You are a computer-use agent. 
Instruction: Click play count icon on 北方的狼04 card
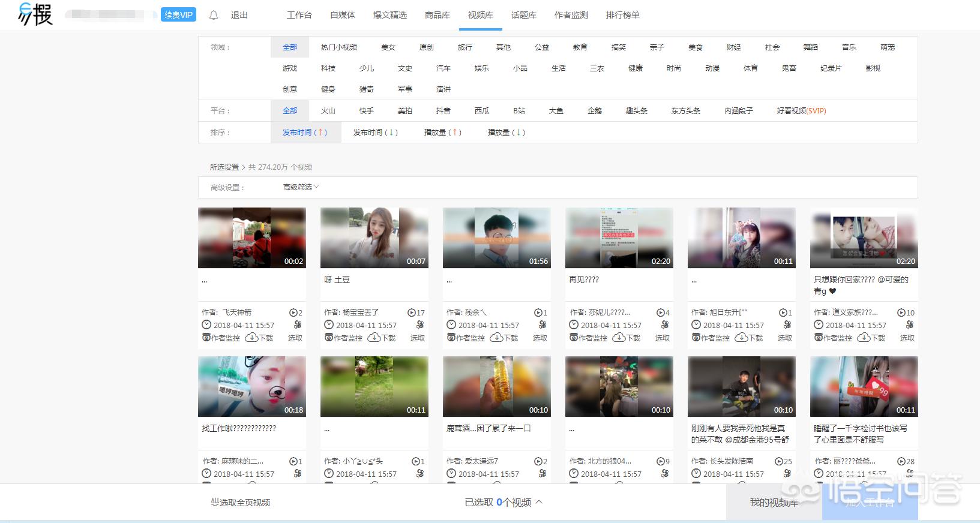[660, 461]
